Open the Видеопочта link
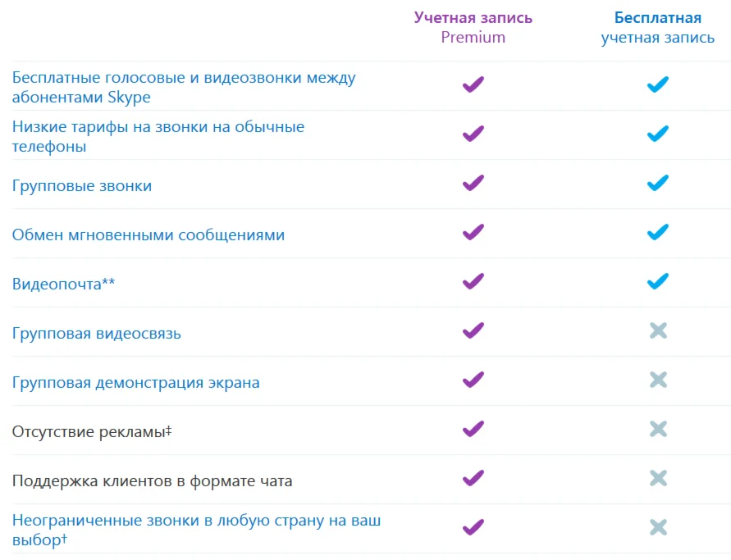 pyautogui.click(x=63, y=285)
